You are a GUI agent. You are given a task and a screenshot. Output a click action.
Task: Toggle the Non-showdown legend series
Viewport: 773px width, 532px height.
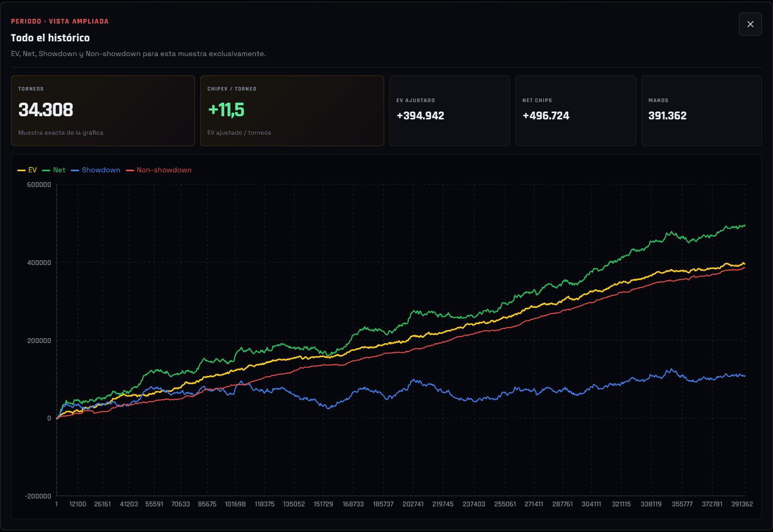click(x=159, y=170)
